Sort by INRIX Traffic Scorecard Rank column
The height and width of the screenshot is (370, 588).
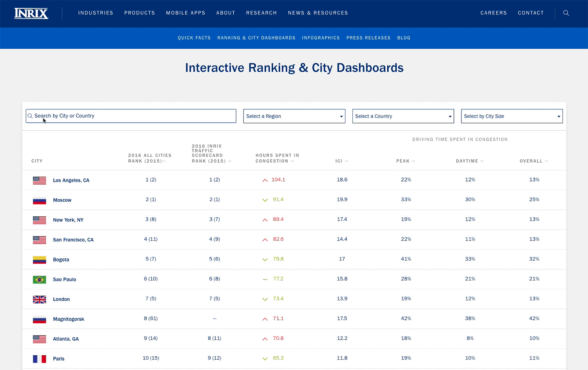coord(211,153)
